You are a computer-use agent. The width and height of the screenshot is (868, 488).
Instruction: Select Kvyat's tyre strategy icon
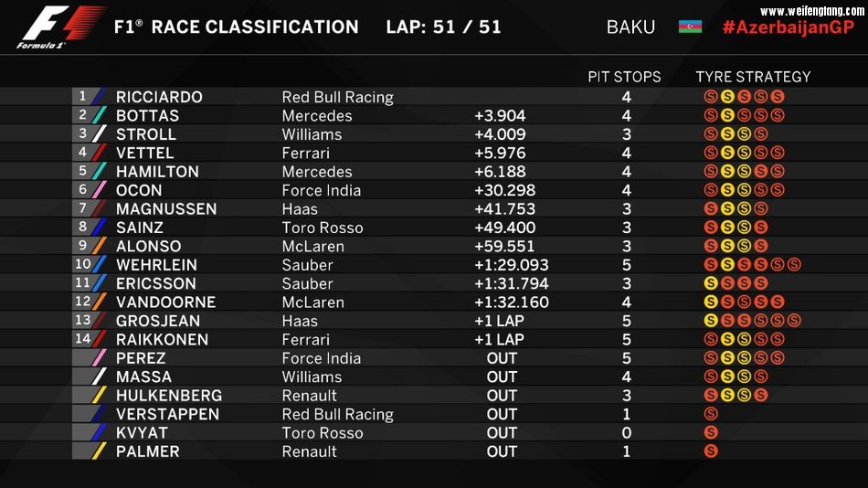(x=711, y=432)
